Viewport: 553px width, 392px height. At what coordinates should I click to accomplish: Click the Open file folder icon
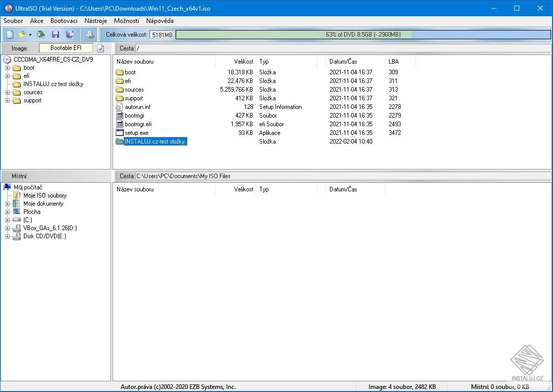(21, 35)
